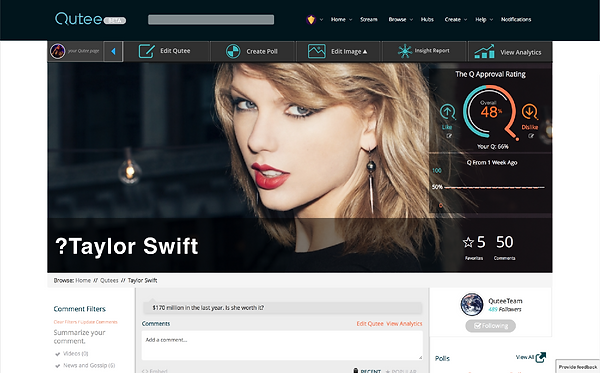Click the Edit Image picture icon

[x=317, y=51]
